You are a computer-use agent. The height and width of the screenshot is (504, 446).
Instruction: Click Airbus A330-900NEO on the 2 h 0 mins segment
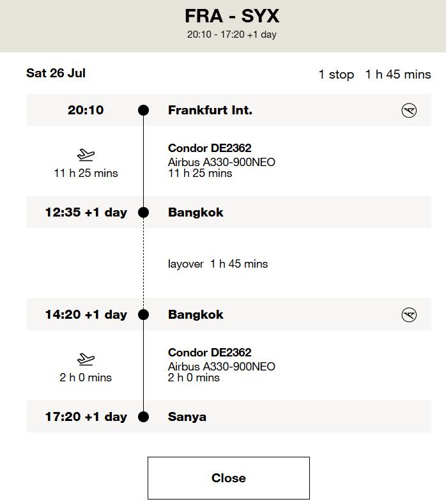221,367
